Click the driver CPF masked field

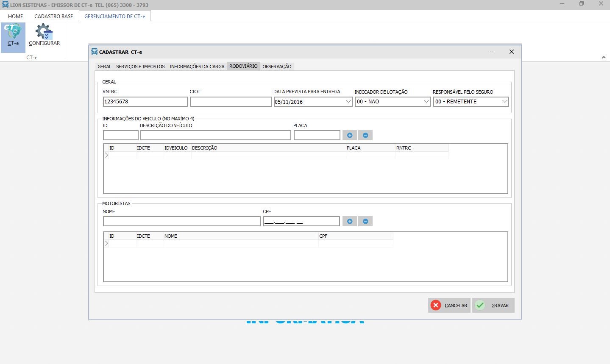pyautogui.click(x=301, y=221)
